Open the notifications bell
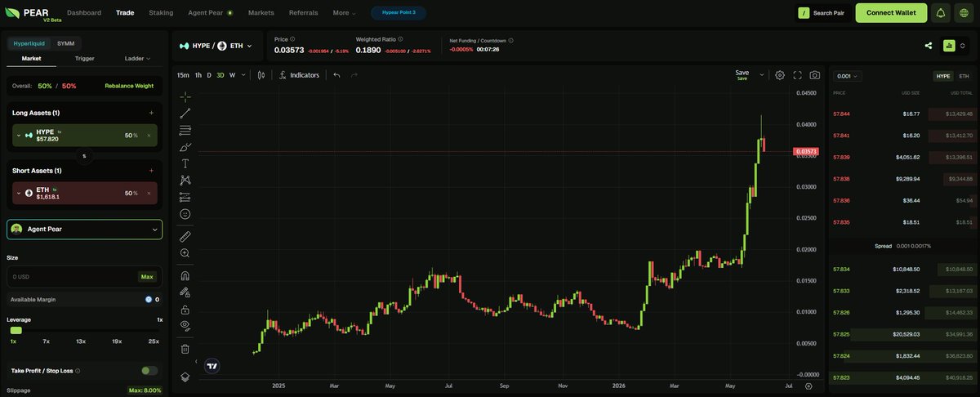The image size is (980, 397). pos(941,13)
